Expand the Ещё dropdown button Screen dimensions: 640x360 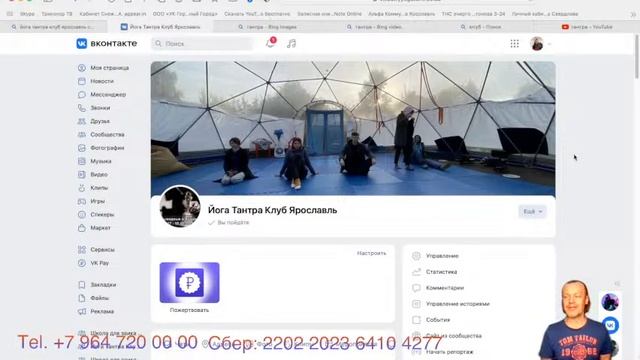(532, 211)
